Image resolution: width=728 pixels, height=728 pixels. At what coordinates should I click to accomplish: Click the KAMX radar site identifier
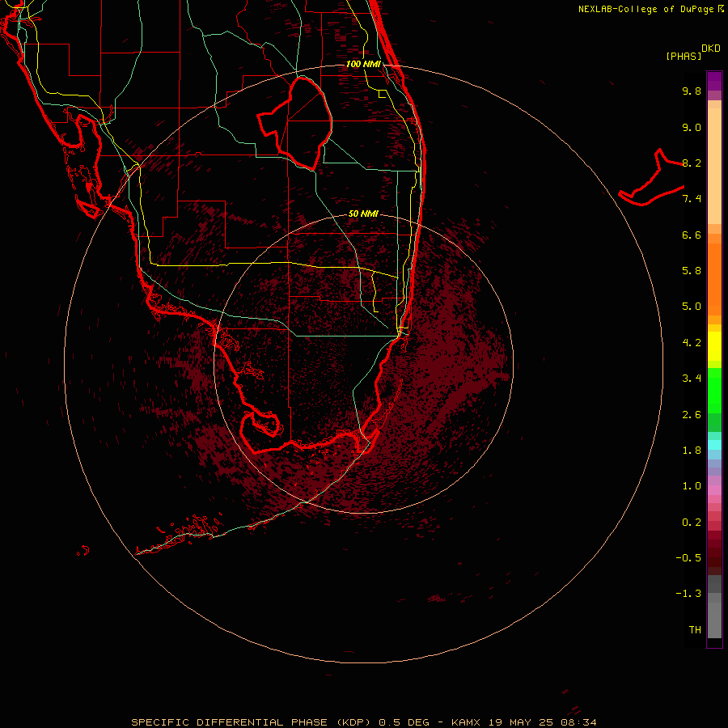[x=467, y=722]
